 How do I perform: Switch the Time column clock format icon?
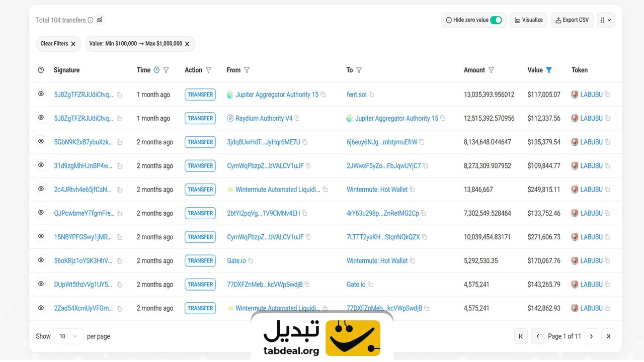click(x=156, y=70)
